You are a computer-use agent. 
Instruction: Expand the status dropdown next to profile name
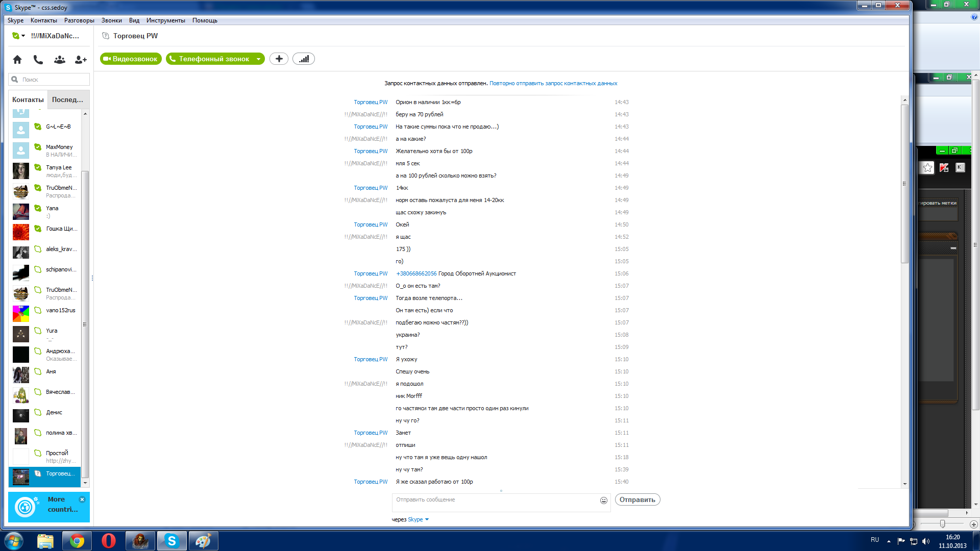pos(23,36)
